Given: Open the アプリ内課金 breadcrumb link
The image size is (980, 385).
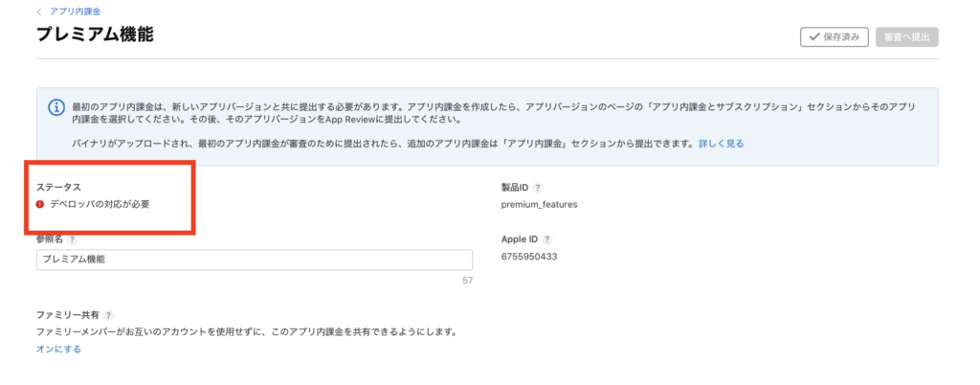Looking at the screenshot, I should [77, 11].
